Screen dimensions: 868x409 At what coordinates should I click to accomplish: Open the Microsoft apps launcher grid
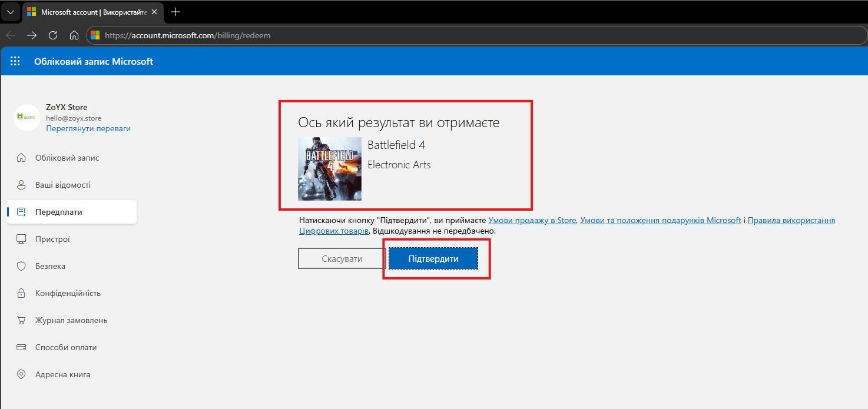click(x=15, y=61)
